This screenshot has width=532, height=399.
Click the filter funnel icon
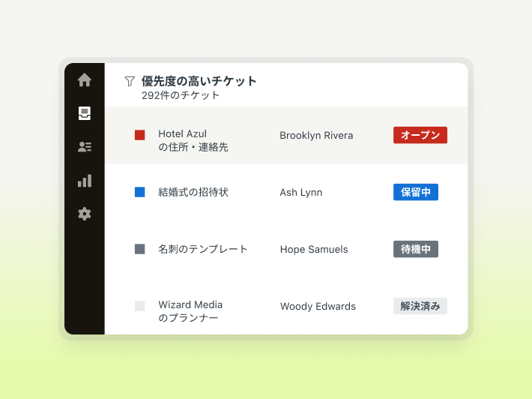coord(130,81)
